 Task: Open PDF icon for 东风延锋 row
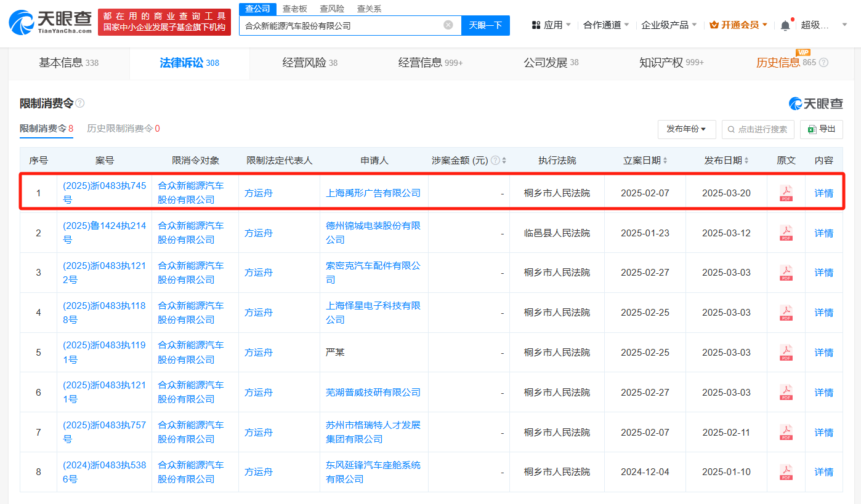pos(786,472)
